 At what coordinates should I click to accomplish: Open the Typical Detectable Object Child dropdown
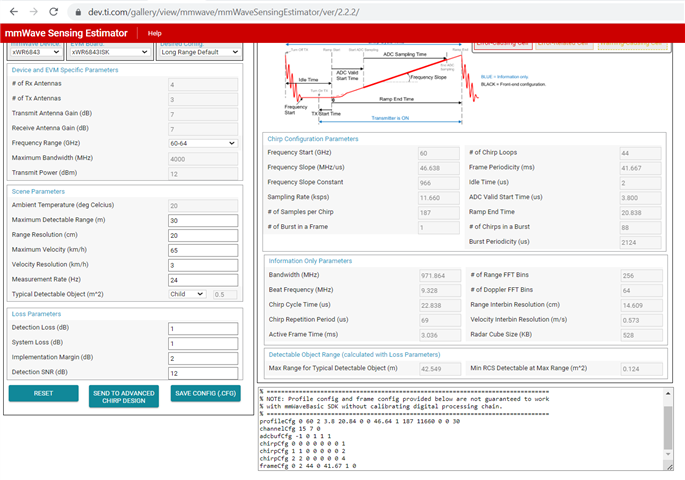(187, 294)
